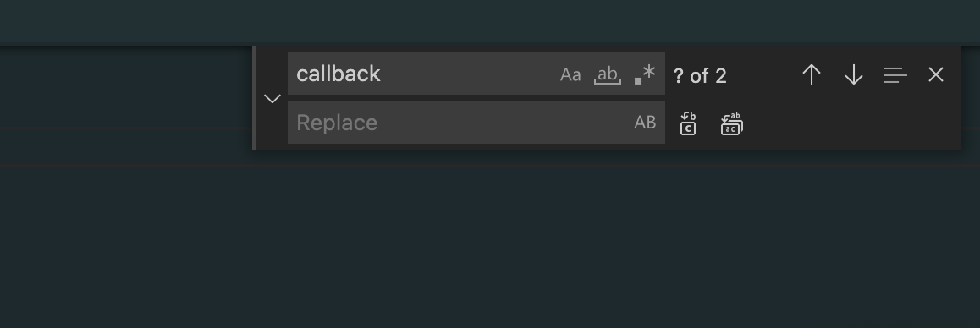Screen dimensions: 980x328
Task: Toggle Preserve Case in replace box
Action: tap(645, 123)
